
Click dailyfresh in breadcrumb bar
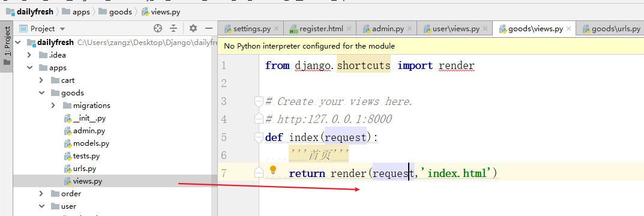[30, 12]
